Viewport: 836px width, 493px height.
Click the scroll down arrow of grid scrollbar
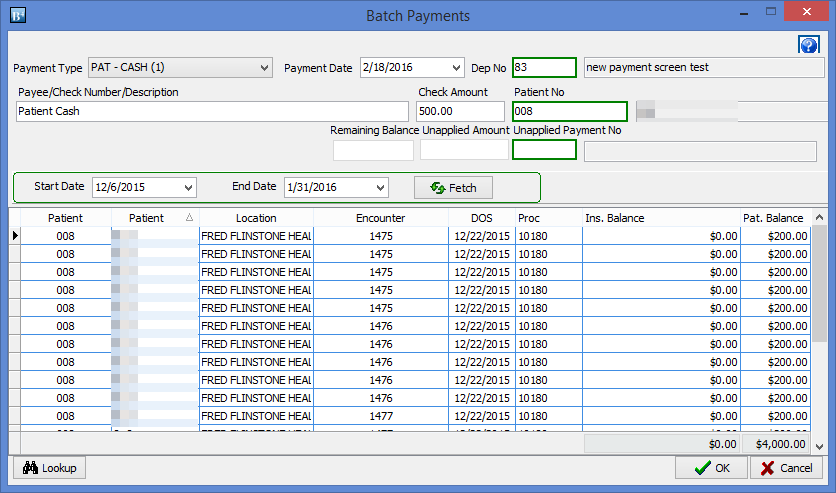coord(819,447)
